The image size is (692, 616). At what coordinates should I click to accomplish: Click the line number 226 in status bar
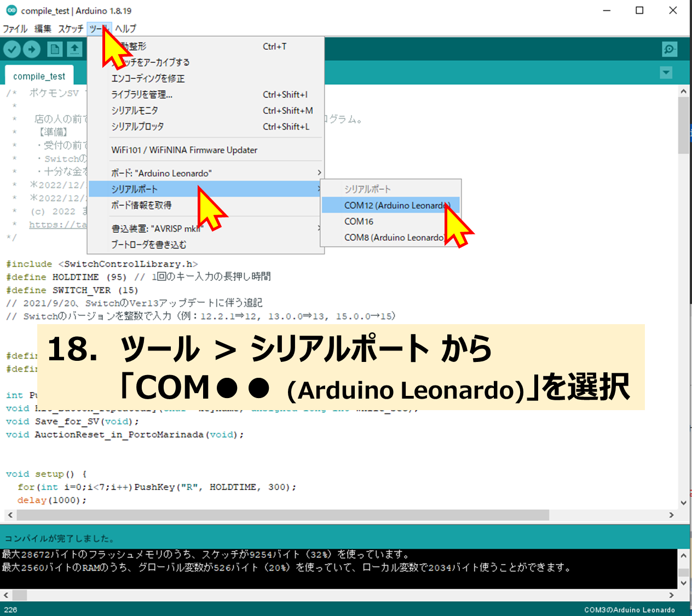[10, 609]
